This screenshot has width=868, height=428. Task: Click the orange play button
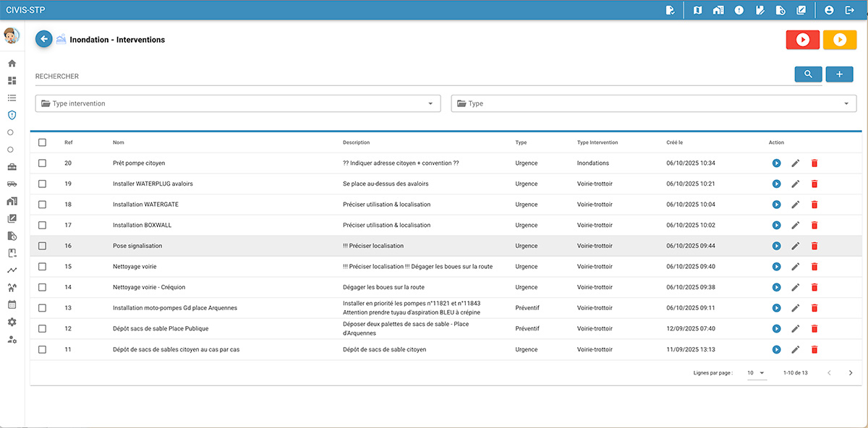click(x=839, y=40)
